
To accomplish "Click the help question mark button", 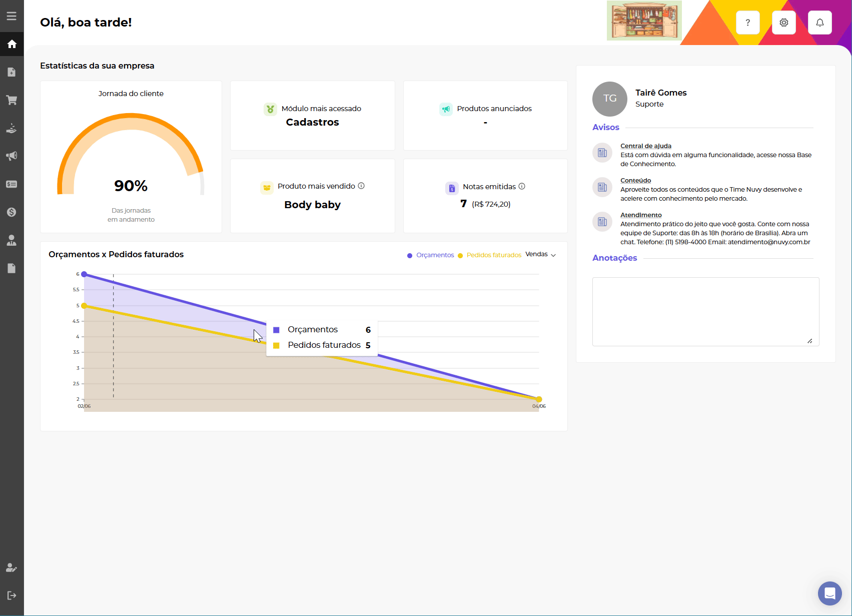I will pyautogui.click(x=747, y=23).
